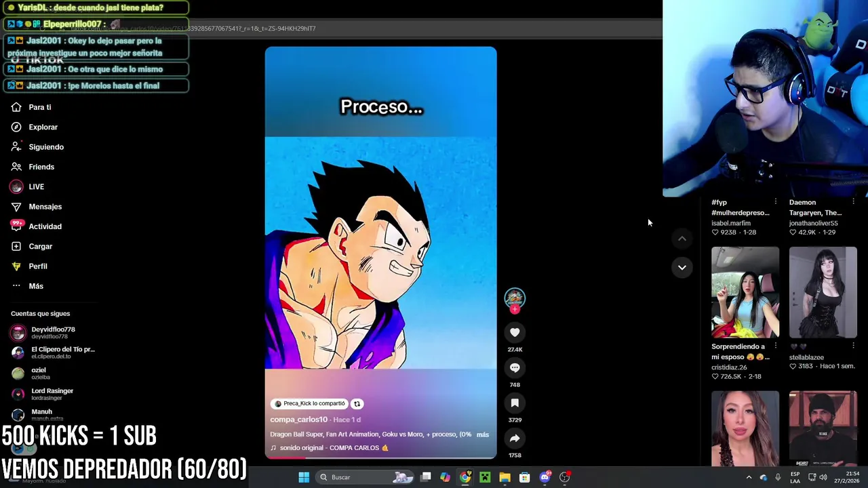The height and width of the screenshot is (488, 868).
Task: Open Minecraft from taskbar
Action: point(485,477)
